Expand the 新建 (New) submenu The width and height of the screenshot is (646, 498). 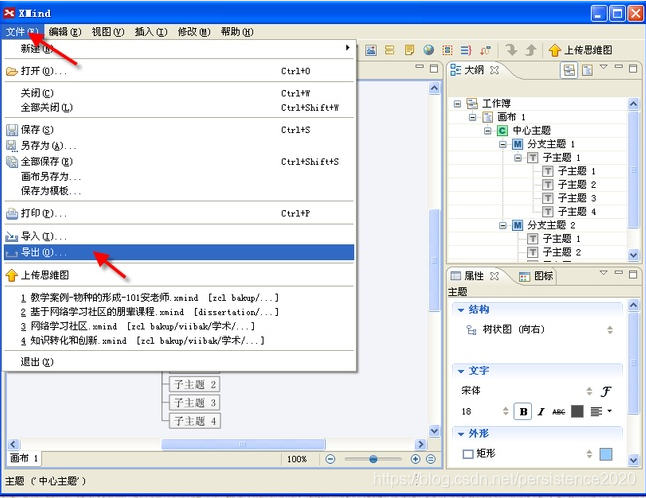point(179,48)
